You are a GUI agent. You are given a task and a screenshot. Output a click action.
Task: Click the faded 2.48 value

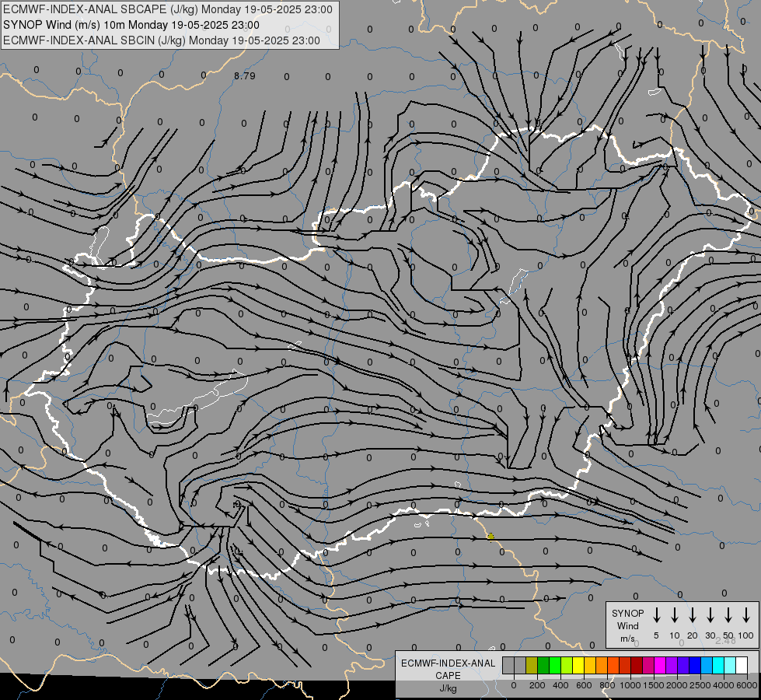[x=725, y=641]
